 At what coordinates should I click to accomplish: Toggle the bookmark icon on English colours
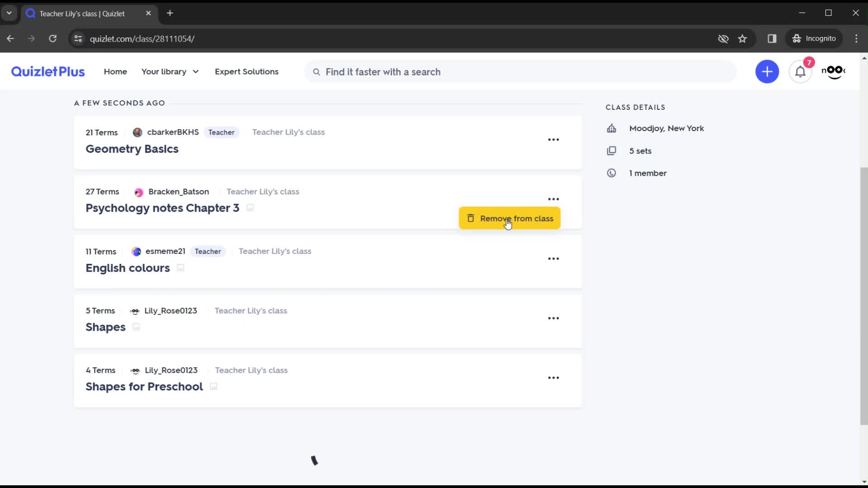pyautogui.click(x=181, y=267)
